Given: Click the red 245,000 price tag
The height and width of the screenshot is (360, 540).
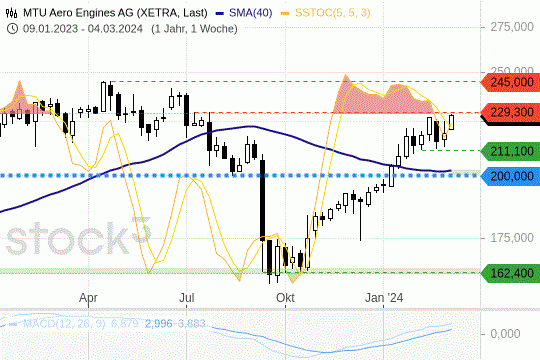Looking at the screenshot, I should [x=510, y=82].
